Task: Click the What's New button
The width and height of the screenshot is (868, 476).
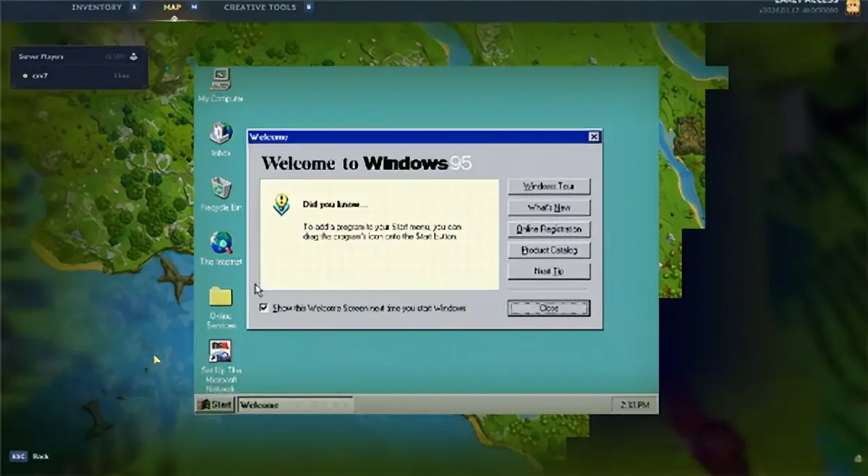Action: (x=549, y=208)
